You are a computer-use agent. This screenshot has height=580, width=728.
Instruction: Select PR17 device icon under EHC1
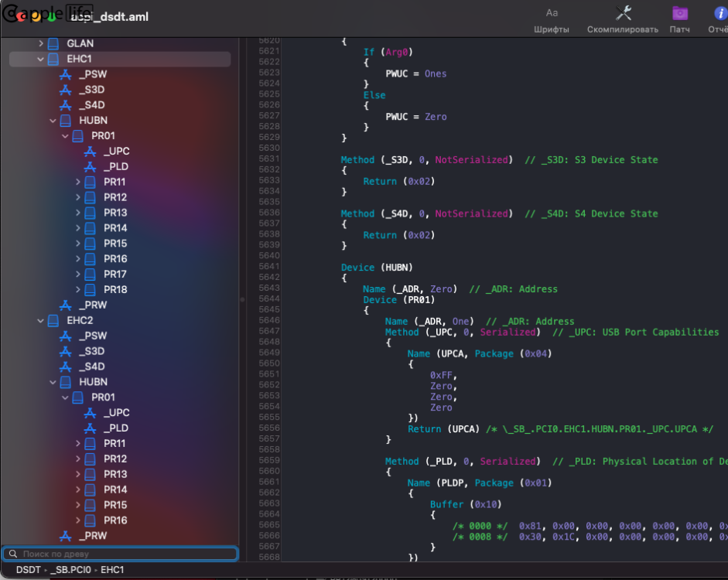[90, 275]
